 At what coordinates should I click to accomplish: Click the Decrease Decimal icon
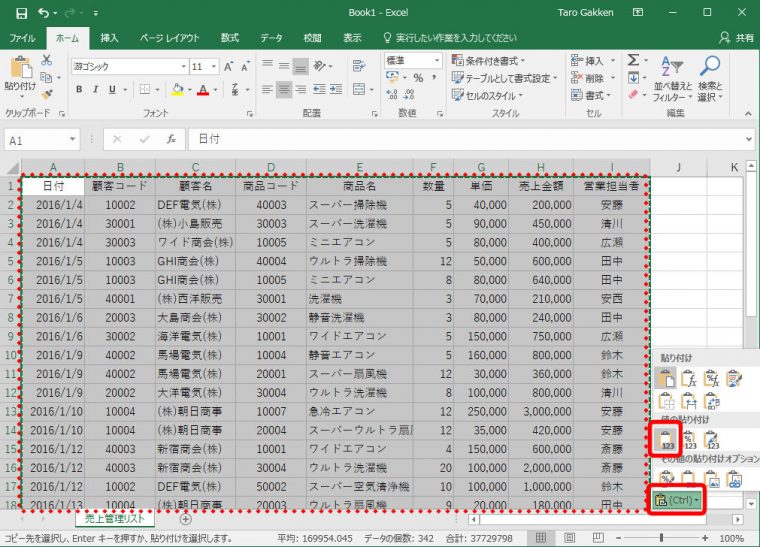[409, 94]
